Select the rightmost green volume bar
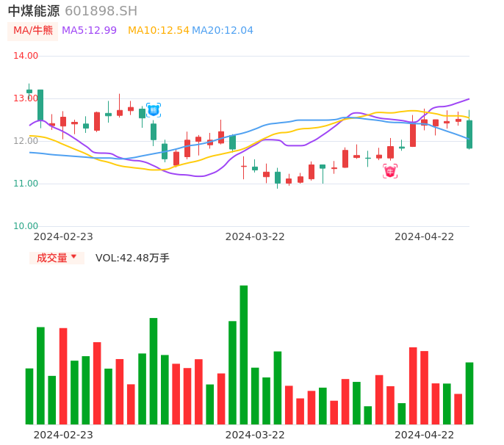This screenshot has height=445, width=504. pos(469,393)
